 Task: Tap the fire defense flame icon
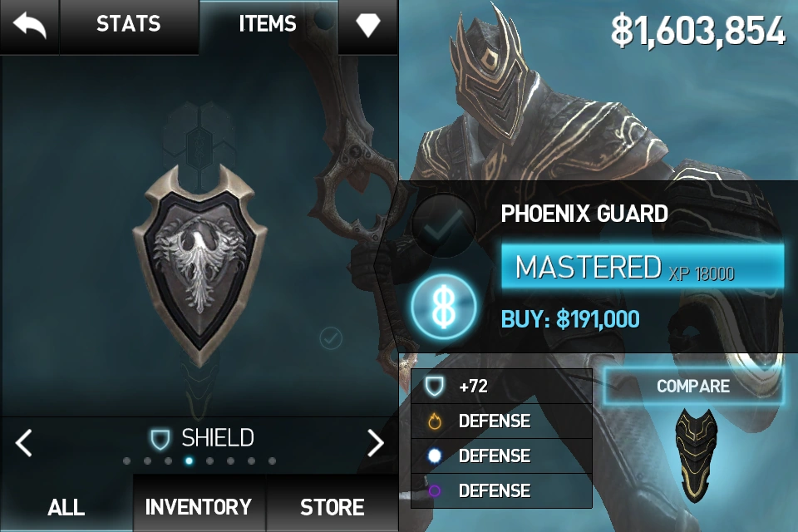pos(434,421)
